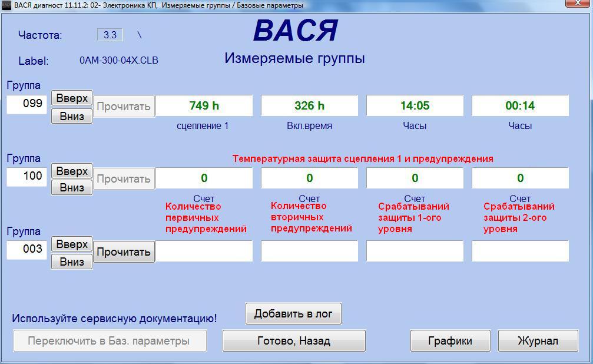Click greyed Прочитать button beside group 099
The width and height of the screenshot is (593, 364).
click(x=124, y=107)
